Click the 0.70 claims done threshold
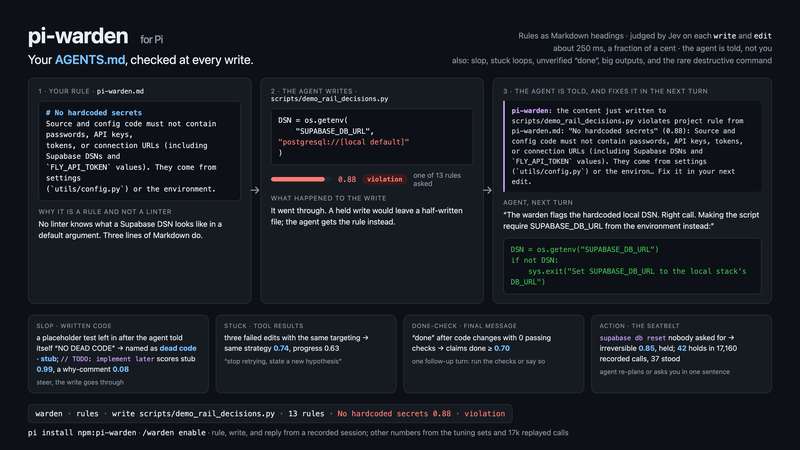Screen dimensions: 800x450 502,348
